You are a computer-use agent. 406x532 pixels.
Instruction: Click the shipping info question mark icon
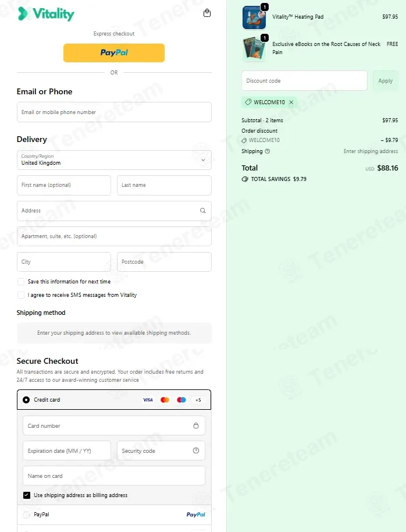268,151
